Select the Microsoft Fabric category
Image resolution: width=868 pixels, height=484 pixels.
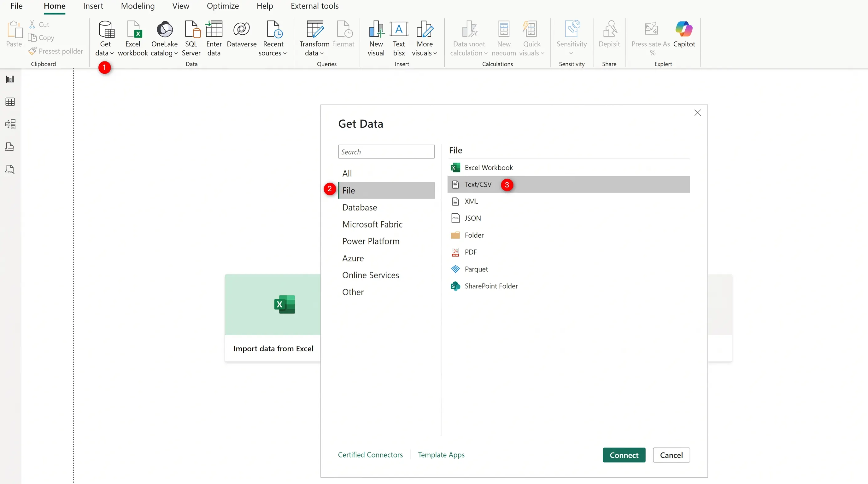[386, 224]
